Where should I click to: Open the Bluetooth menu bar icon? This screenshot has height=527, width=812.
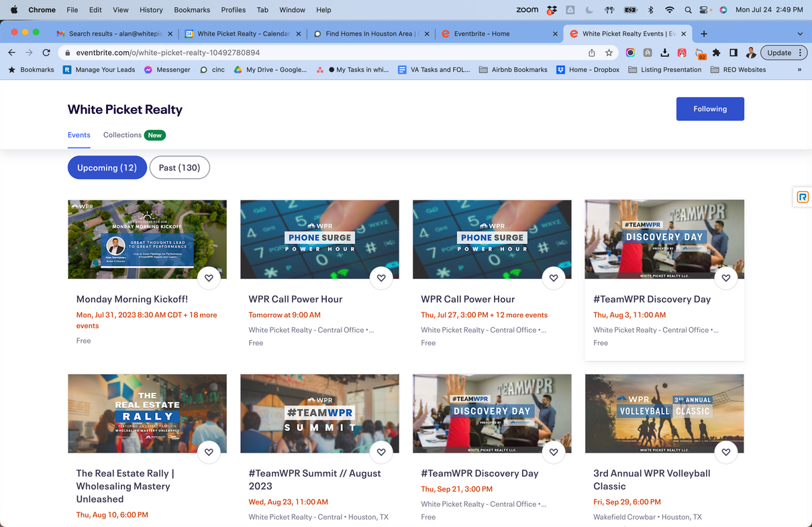[x=650, y=10]
